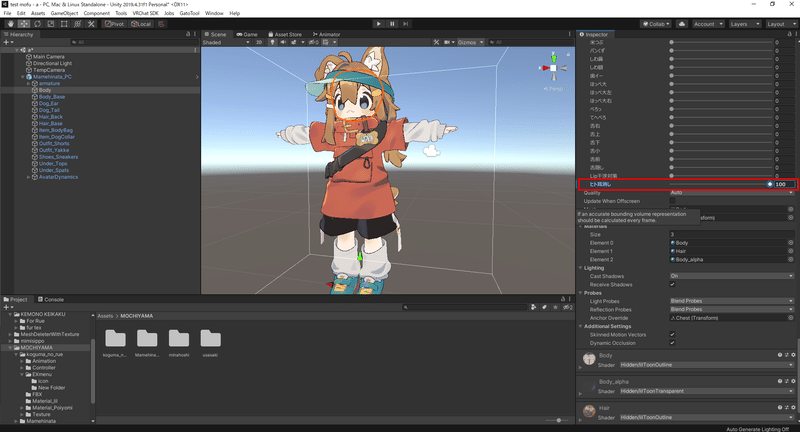Open the Shaded draw mode dropdown
The height and width of the screenshot is (432, 800).
[226, 42]
